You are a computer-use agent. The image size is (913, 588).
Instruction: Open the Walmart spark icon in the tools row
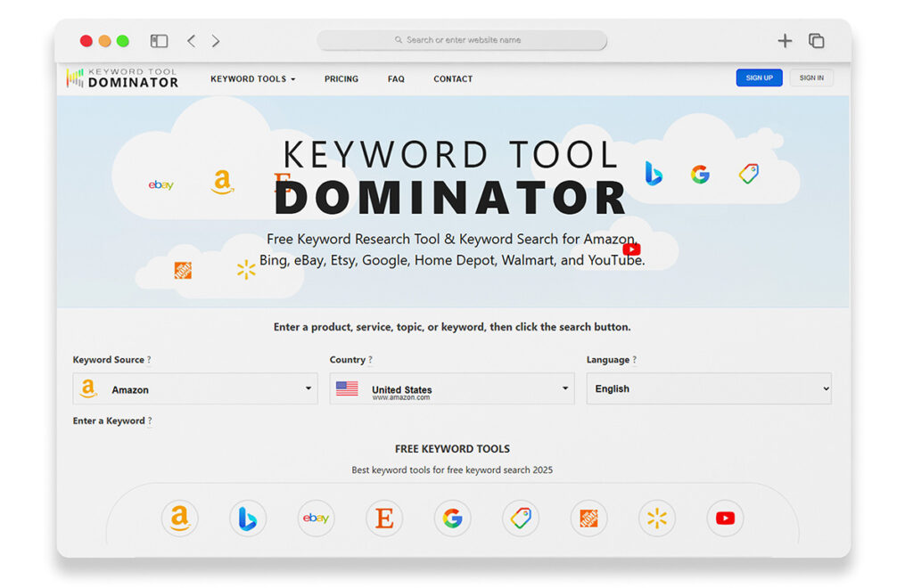(x=657, y=518)
